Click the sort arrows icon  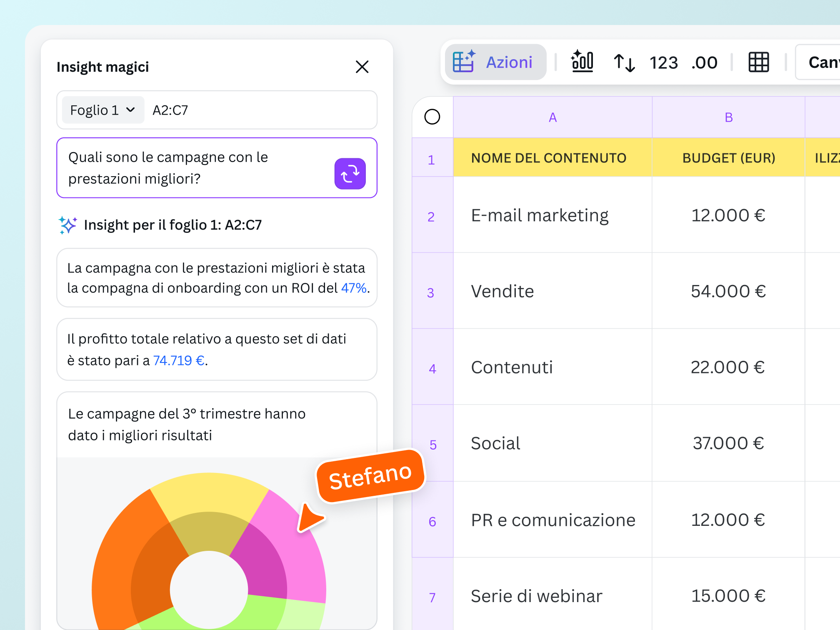624,63
